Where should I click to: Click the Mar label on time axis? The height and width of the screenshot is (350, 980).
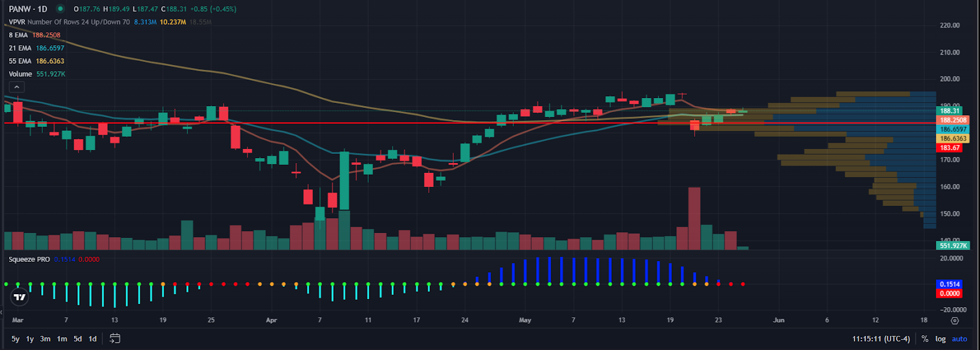(x=18, y=320)
